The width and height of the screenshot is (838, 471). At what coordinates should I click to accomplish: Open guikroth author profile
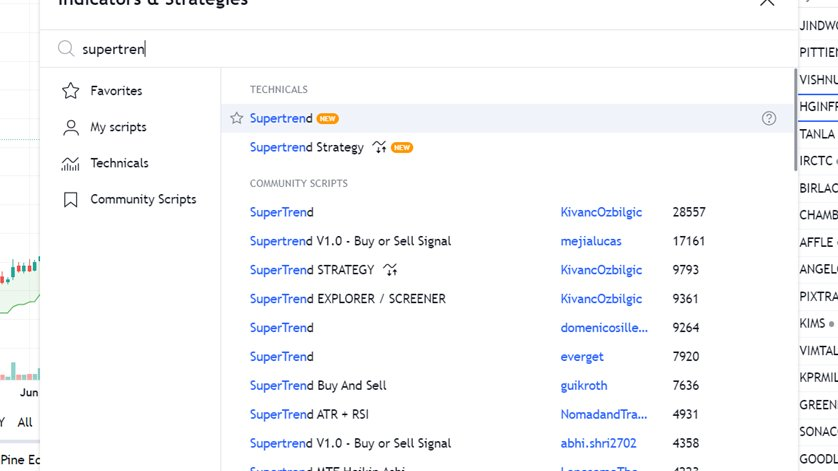pos(584,385)
